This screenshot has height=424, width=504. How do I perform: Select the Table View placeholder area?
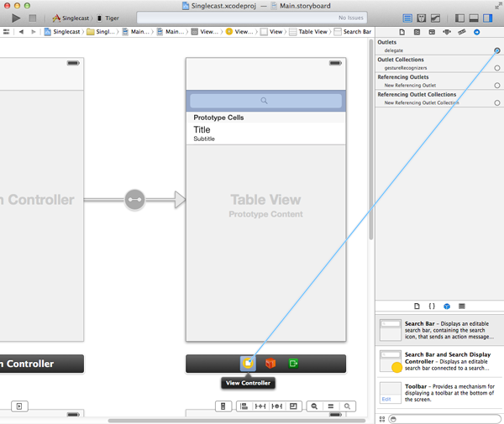(x=265, y=243)
